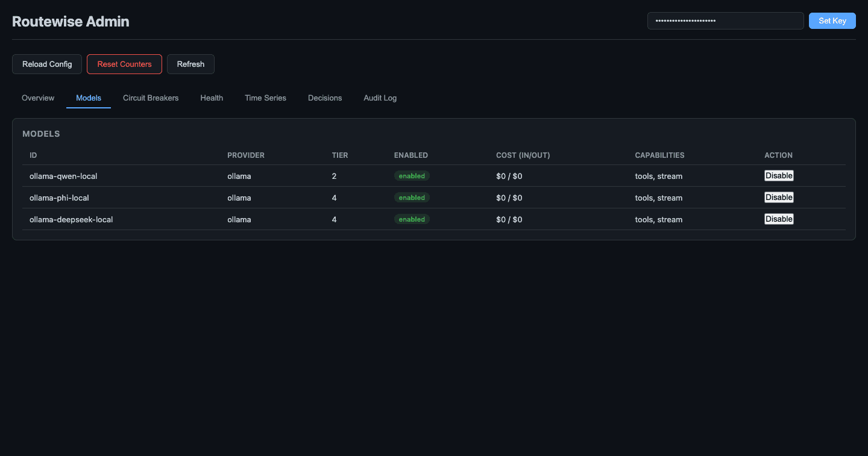The width and height of the screenshot is (868, 456).
Task: Click the TIER column header
Action: pos(340,155)
